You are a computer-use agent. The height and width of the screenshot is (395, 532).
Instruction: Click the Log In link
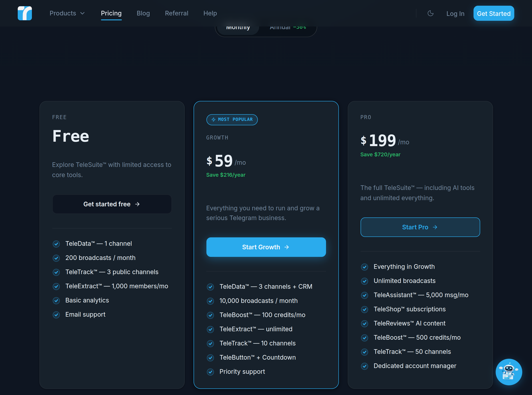click(x=455, y=14)
